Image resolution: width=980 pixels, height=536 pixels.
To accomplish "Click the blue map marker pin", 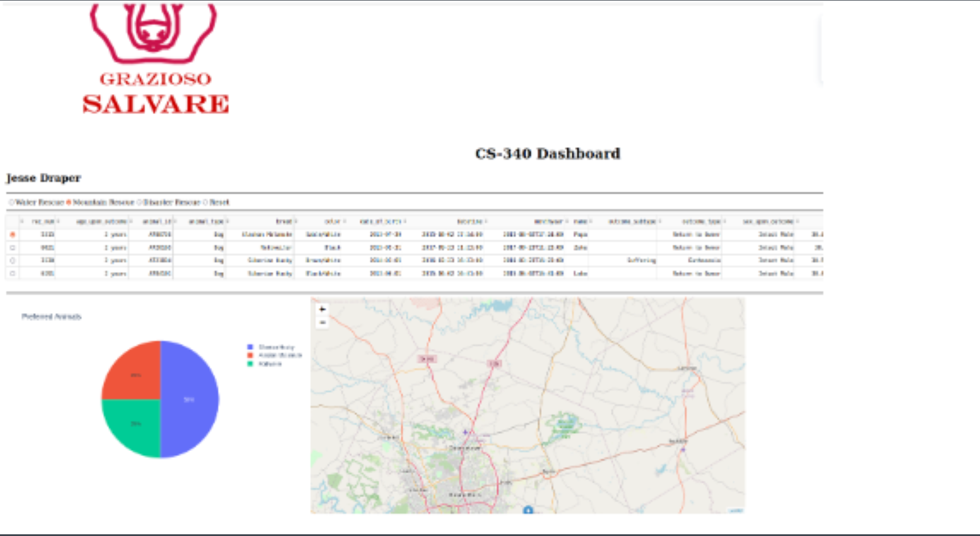I will [528, 510].
